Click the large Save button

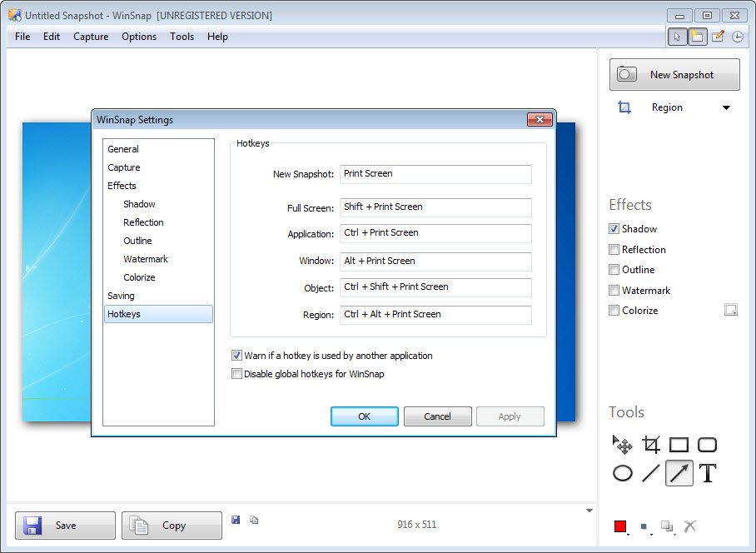(65, 526)
